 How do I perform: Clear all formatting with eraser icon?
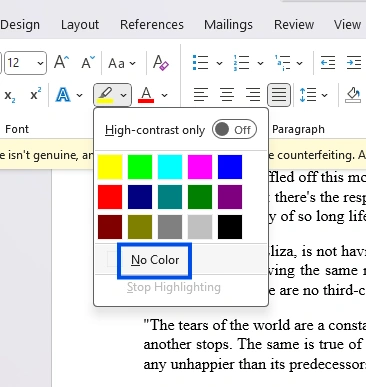click(x=161, y=63)
